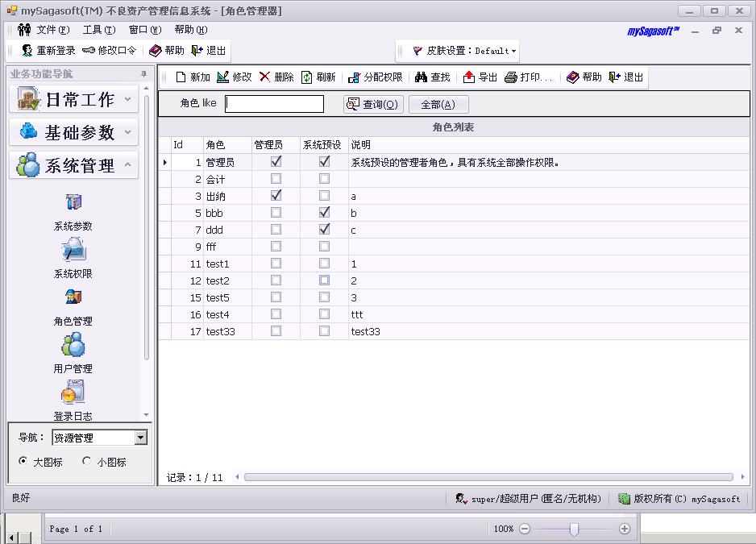This screenshot has width=756, height=544.
Task: Open 系统参数 (System parameters) sidebar icon
Action: point(73,202)
